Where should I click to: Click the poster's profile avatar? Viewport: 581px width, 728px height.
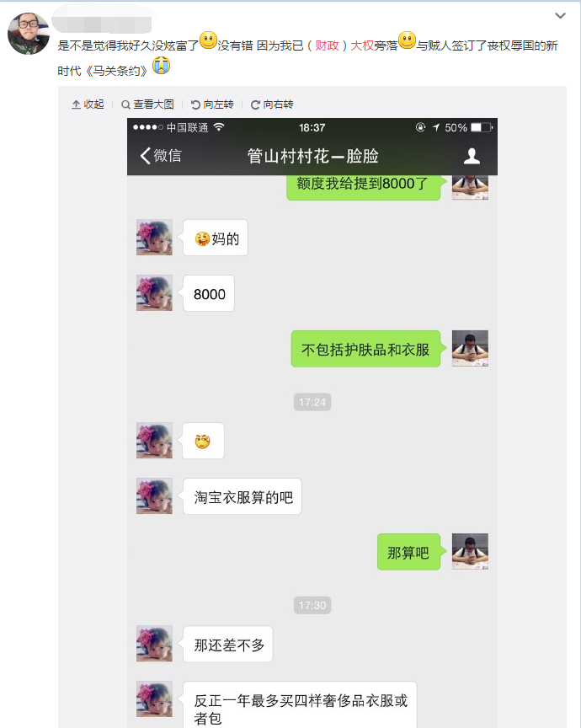29,34
